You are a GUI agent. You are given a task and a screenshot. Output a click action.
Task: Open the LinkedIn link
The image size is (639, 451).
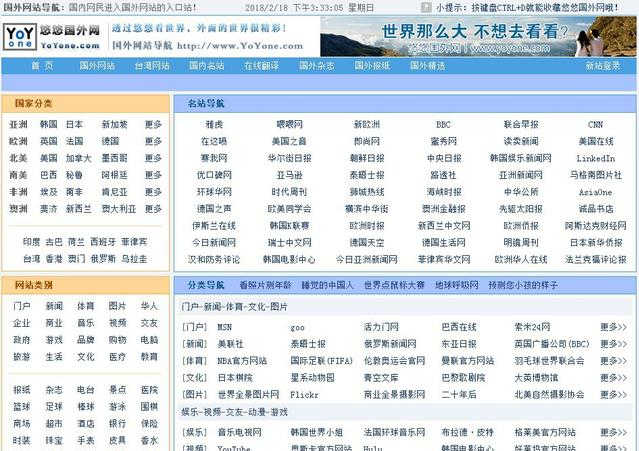(595, 158)
